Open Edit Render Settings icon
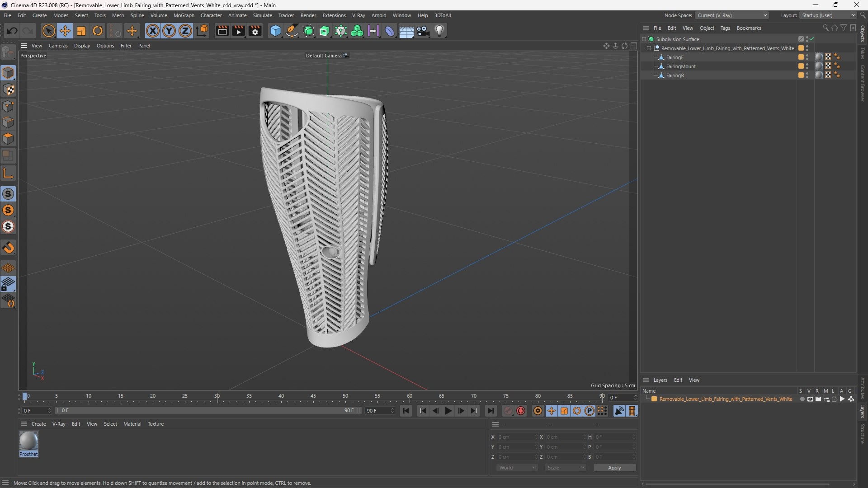Image resolution: width=868 pixels, height=488 pixels. (255, 31)
